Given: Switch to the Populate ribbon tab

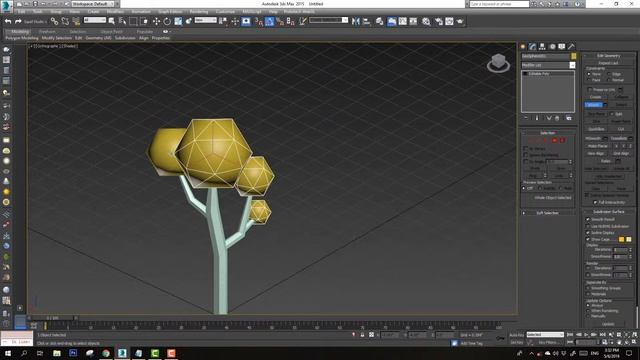Looking at the screenshot, I should click(x=144, y=31).
